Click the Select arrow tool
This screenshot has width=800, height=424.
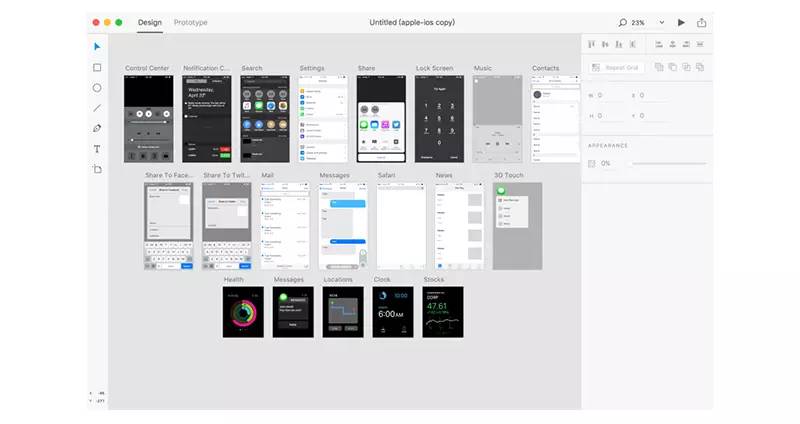pyautogui.click(x=97, y=46)
